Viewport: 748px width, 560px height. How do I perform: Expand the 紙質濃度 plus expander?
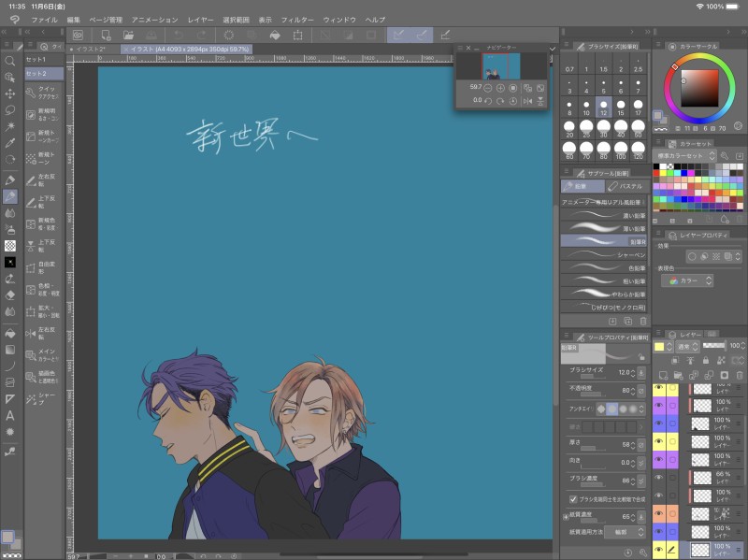[x=566, y=517]
